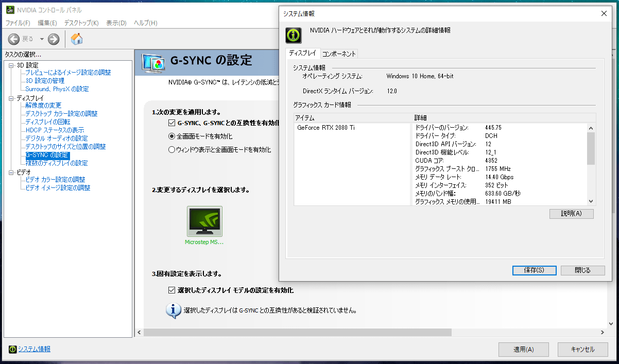Select the Microstep monitor display icon
The width and height of the screenshot is (619, 364).
pos(204,221)
